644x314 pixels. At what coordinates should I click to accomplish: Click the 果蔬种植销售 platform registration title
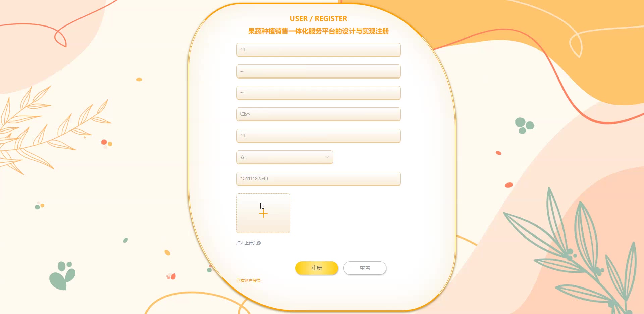318,31
